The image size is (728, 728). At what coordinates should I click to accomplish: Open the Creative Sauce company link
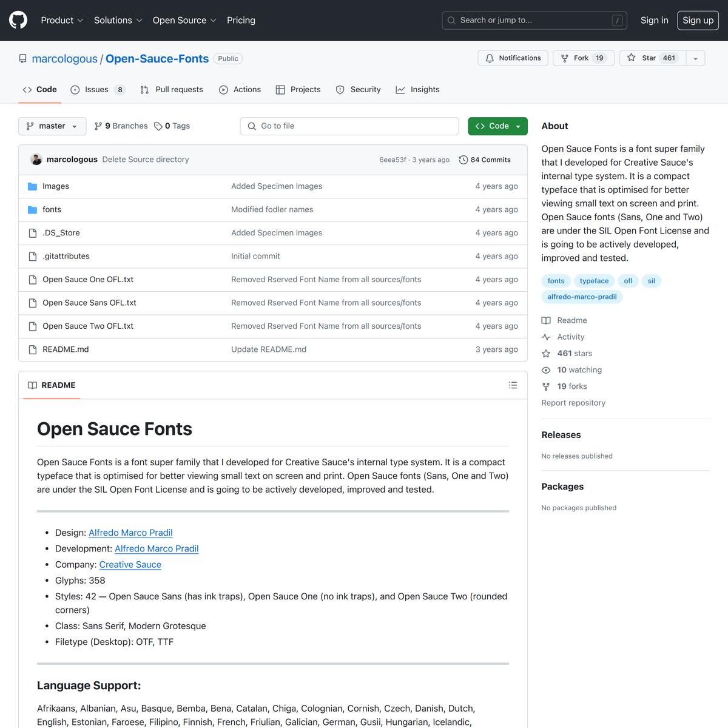[130, 564]
